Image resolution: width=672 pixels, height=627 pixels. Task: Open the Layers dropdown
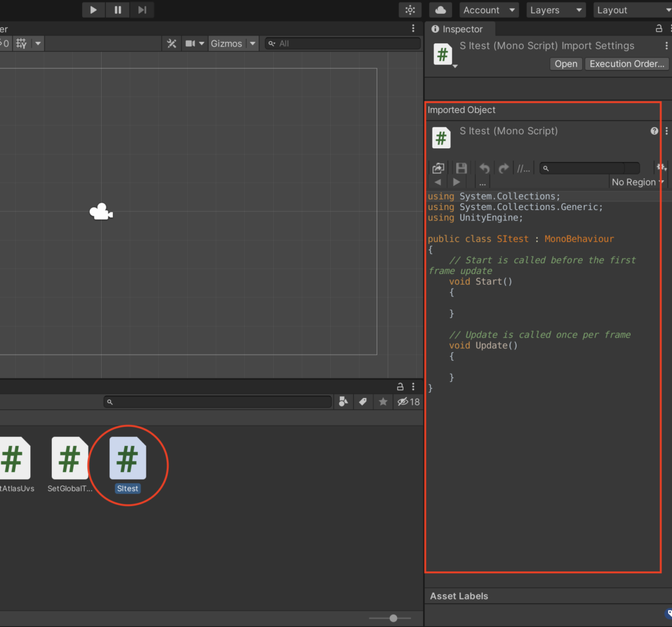click(x=556, y=10)
